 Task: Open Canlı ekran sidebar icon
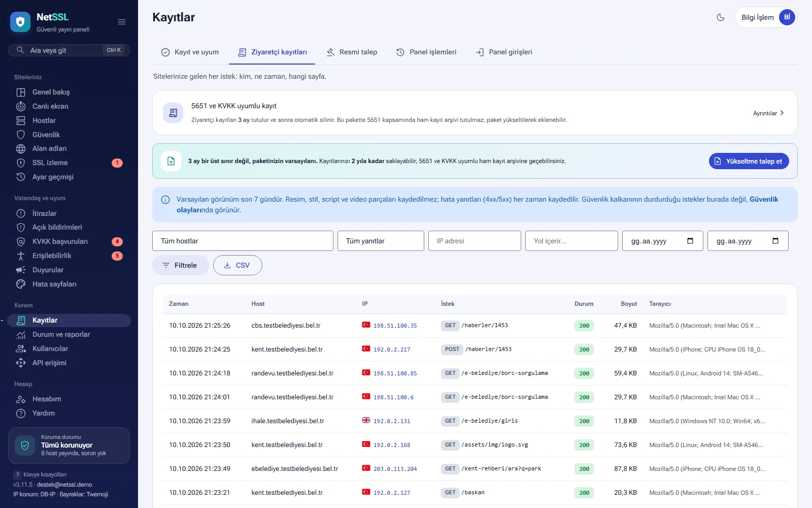[21, 106]
